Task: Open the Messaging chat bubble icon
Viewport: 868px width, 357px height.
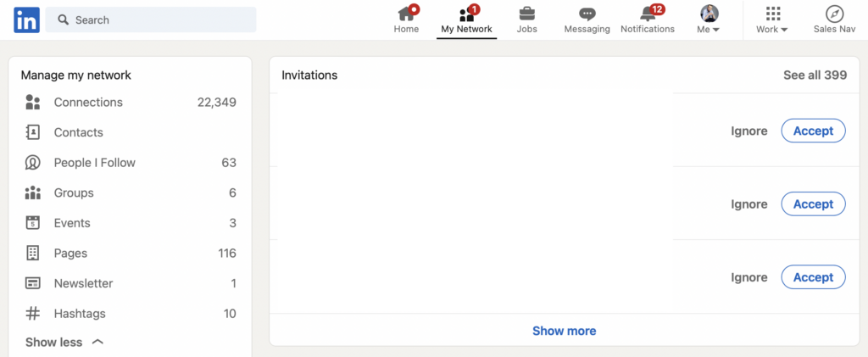Action: 587,14
